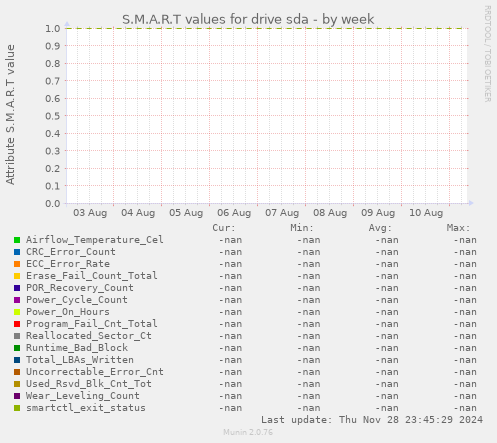This screenshot has width=497, height=443.
Task: Click the Reallocated_Sector_Ct gray swatch
Action: click(x=17, y=336)
